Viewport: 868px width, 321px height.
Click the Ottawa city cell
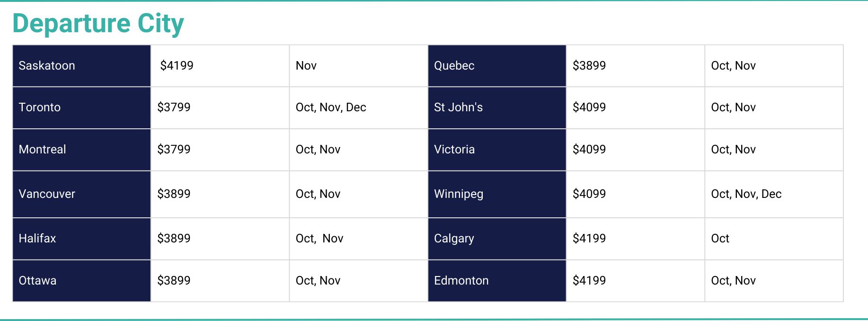point(81,281)
